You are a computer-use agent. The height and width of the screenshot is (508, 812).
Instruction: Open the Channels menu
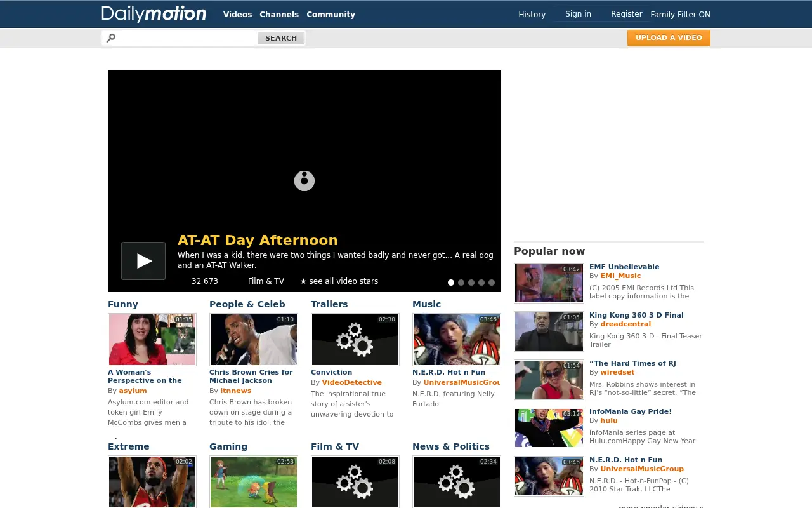[x=279, y=14]
